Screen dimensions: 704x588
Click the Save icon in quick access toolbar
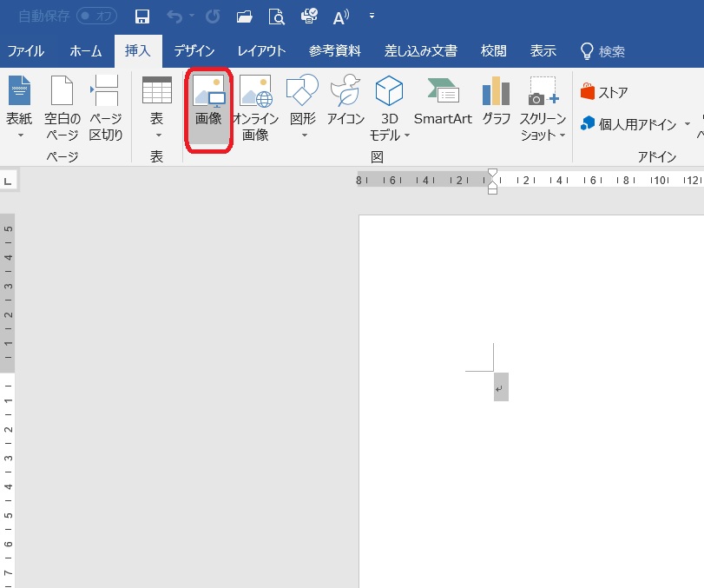142,17
